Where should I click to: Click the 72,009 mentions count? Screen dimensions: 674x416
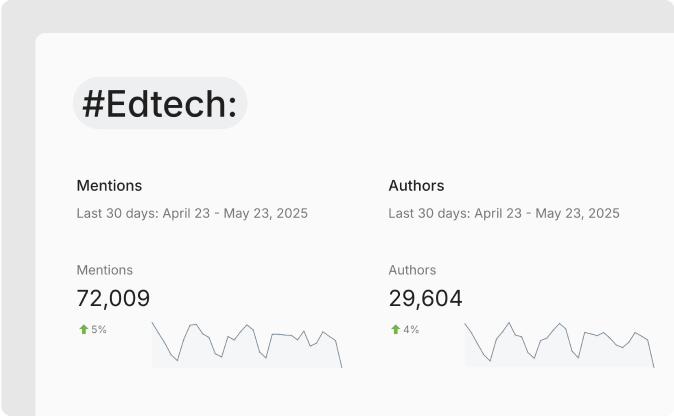coord(113,298)
